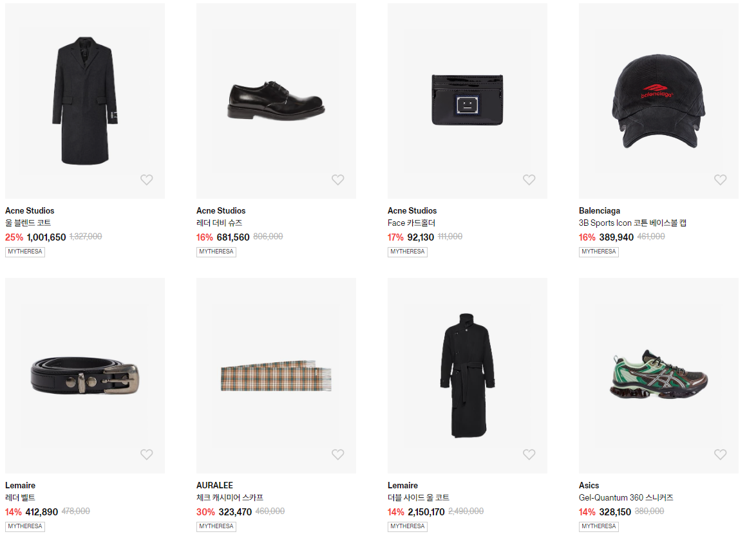The height and width of the screenshot is (534, 756).
Task: Add Face card holder to wishlist
Action: (529, 180)
